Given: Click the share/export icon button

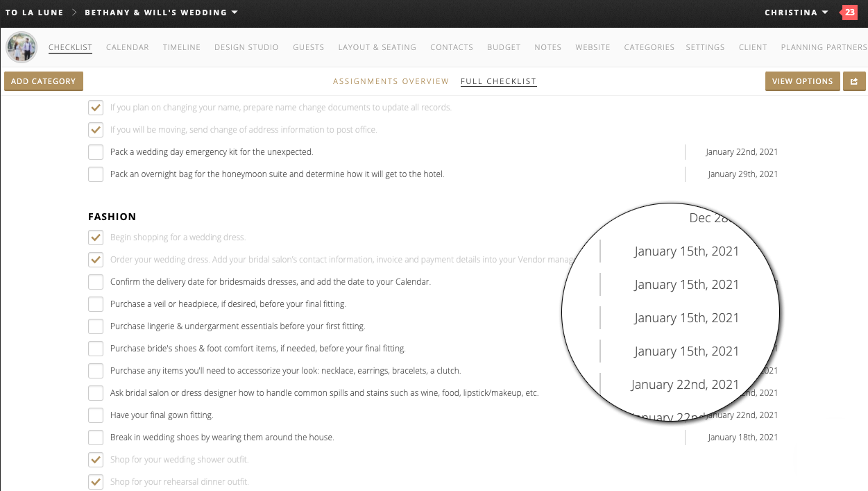Looking at the screenshot, I should click(x=854, y=81).
